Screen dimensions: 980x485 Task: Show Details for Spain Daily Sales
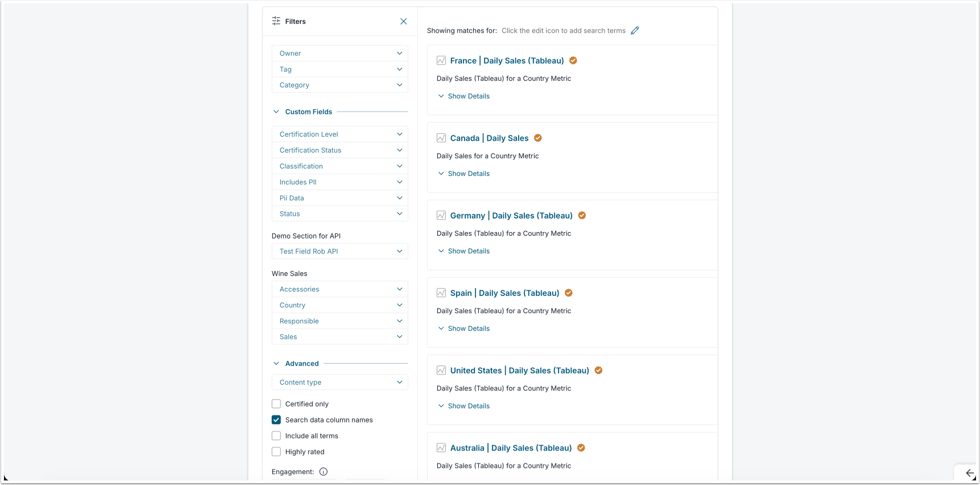point(468,328)
